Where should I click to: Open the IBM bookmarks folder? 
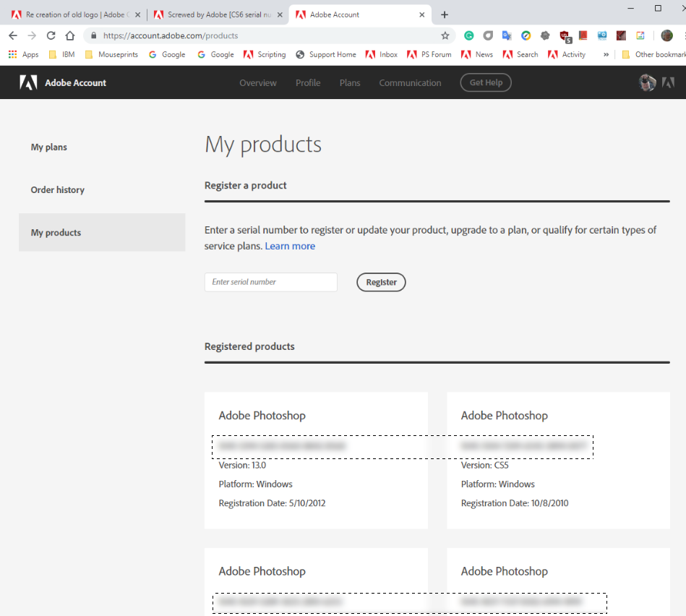click(x=62, y=54)
